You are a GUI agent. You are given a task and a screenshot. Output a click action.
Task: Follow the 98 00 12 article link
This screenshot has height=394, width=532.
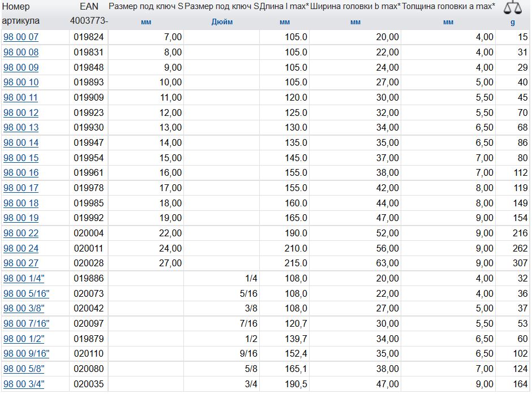tap(21, 113)
